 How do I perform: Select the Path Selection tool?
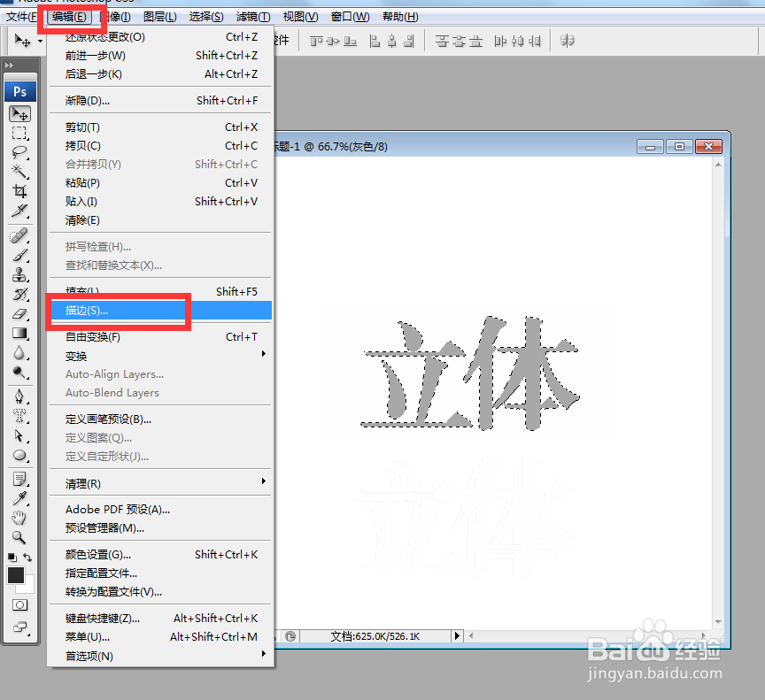click(x=19, y=435)
